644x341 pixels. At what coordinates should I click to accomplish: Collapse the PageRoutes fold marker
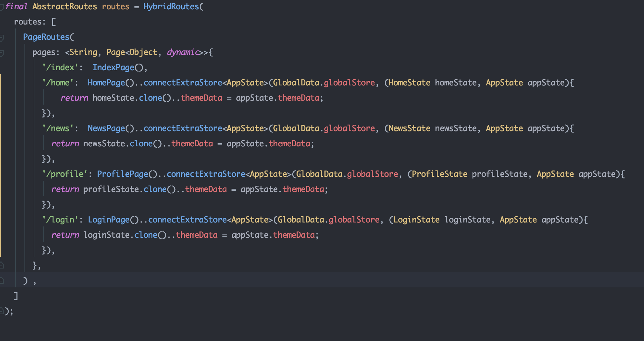point(2,37)
